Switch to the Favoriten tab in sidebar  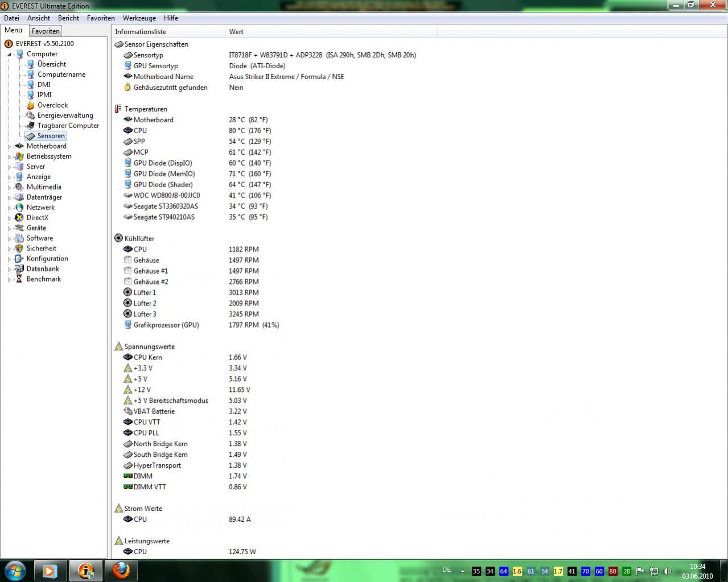(46, 31)
